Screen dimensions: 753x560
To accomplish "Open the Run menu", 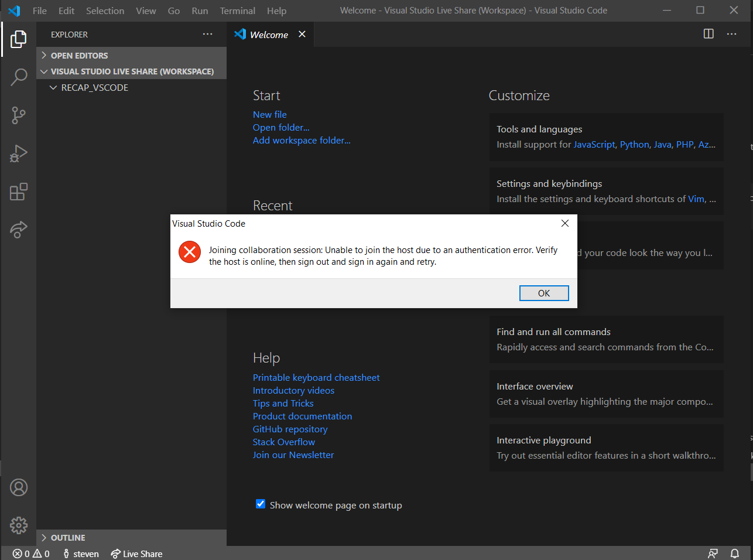I will (x=200, y=11).
